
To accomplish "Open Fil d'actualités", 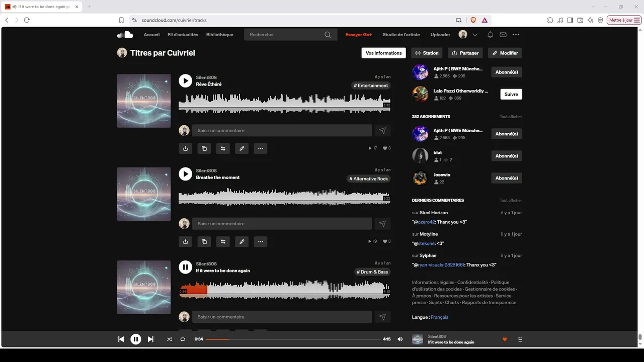I will point(183,35).
